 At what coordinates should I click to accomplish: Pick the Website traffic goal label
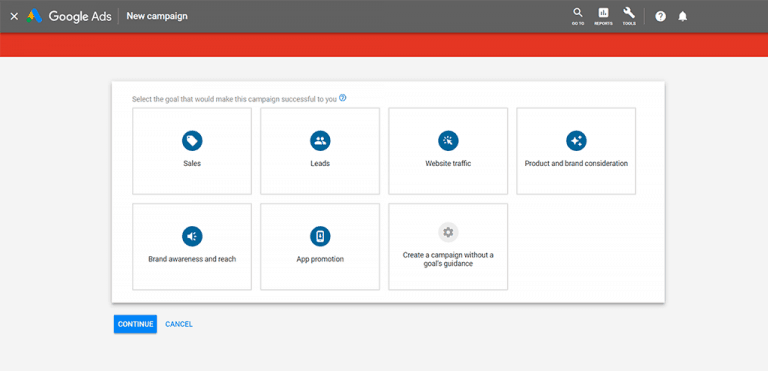click(448, 164)
